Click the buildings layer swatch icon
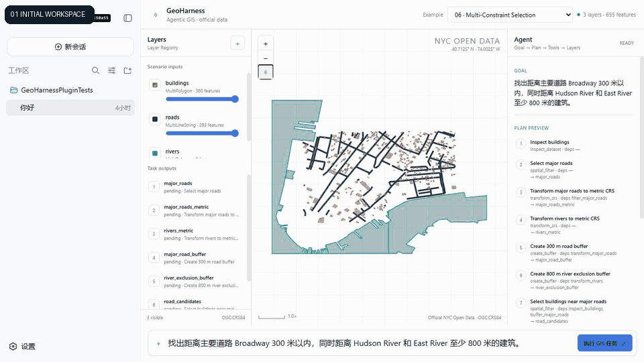The image size is (644, 362). tap(155, 85)
